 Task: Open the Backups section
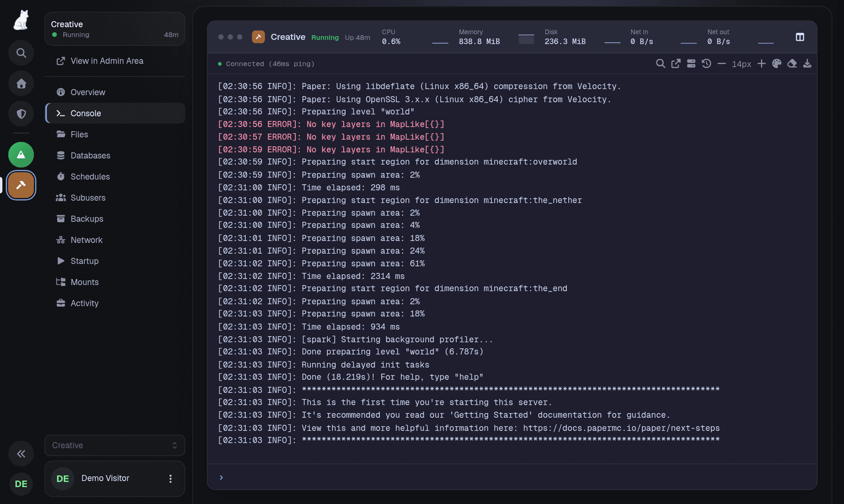(x=115, y=219)
